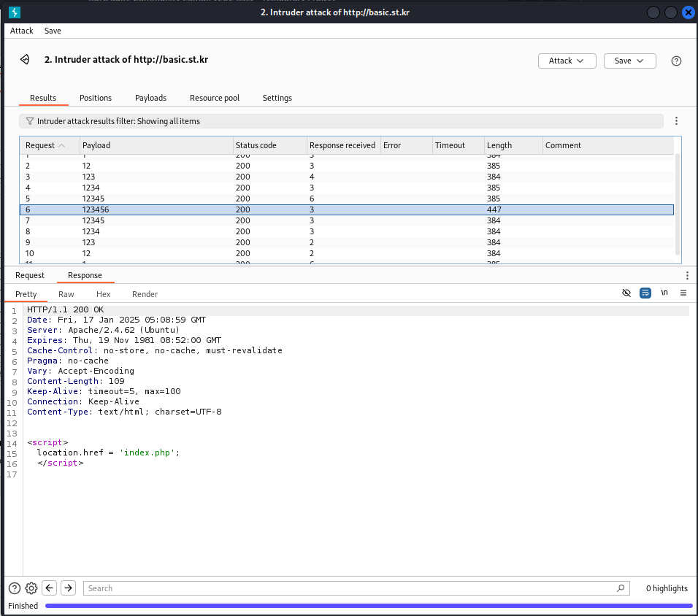Select the Response tab in lower panel
This screenshot has height=616, width=698.
pyautogui.click(x=85, y=275)
